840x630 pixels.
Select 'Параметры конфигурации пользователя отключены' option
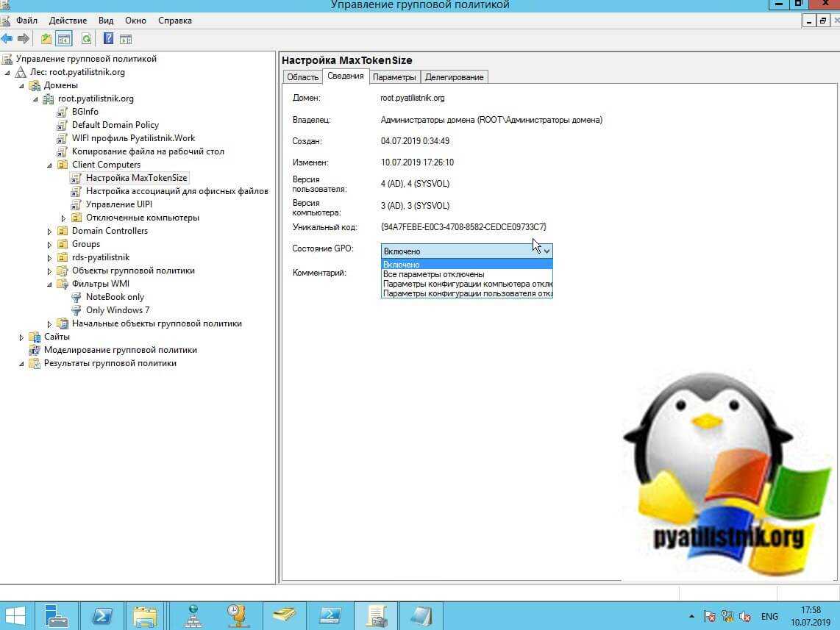click(x=467, y=293)
